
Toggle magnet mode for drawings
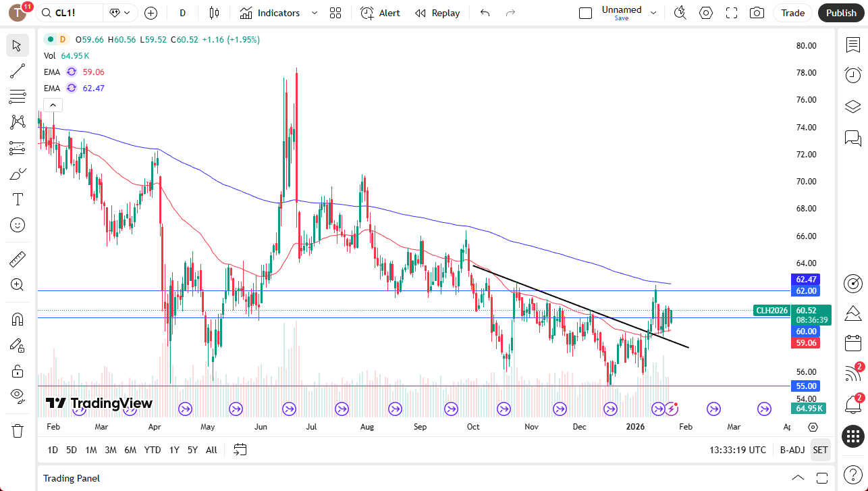click(18, 319)
